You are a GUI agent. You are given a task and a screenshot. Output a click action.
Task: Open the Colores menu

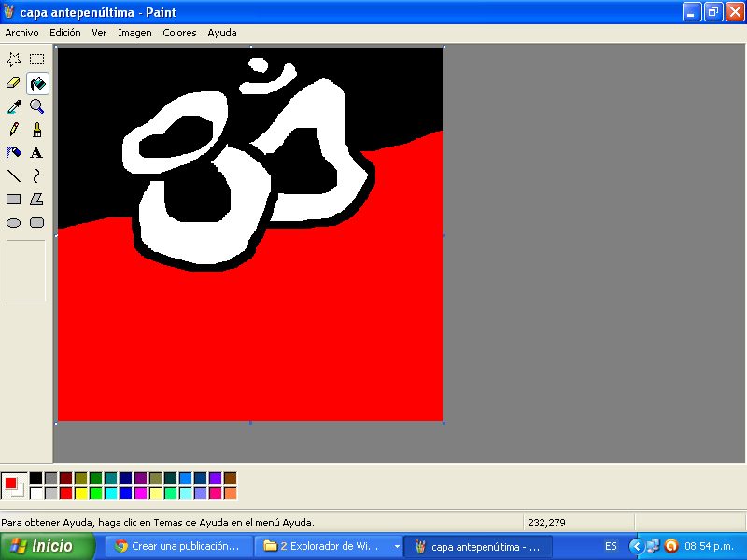point(179,33)
